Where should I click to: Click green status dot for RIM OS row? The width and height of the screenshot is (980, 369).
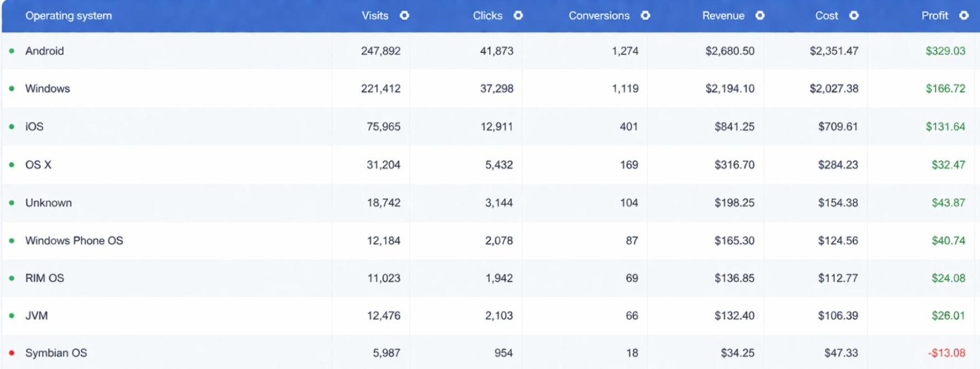[12, 279]
